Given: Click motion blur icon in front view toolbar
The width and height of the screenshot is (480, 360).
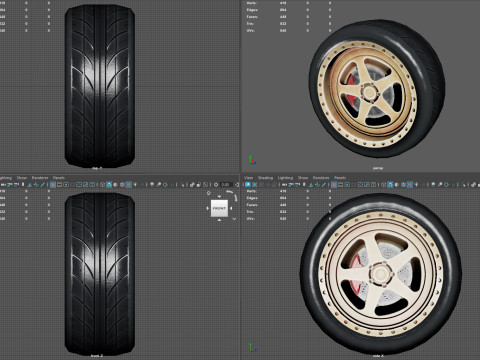Looking at the screenshot, I should point(158,184).
